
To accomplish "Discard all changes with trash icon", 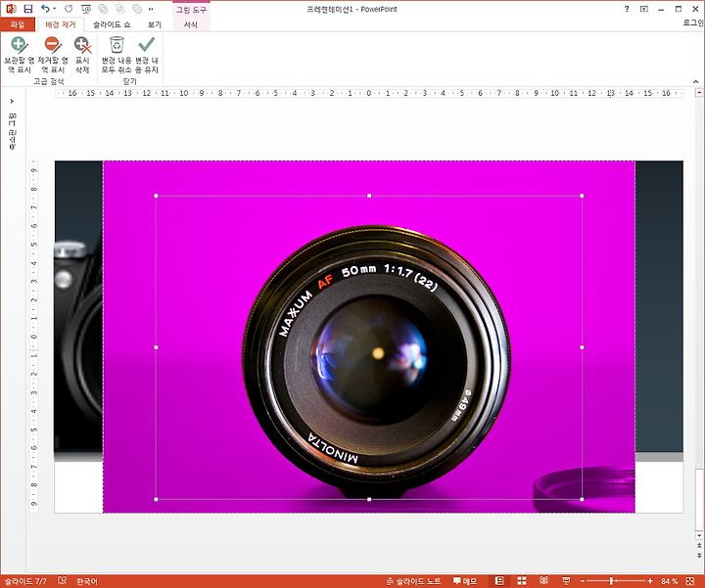I will pyautogui.click(x=117, y=55).
